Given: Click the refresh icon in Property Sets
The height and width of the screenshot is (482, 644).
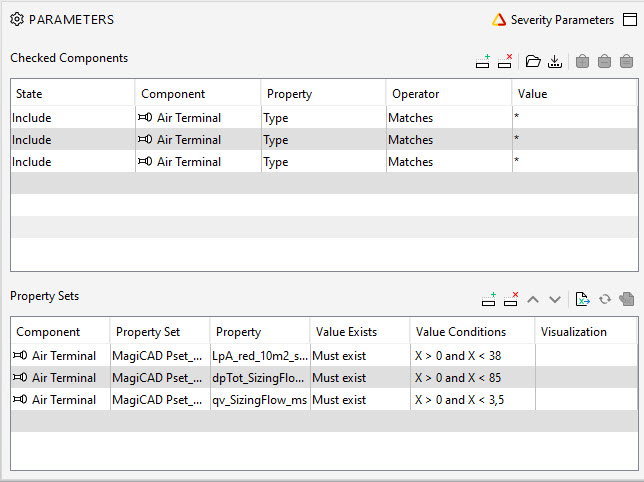Looking at the screenshot, I should click(604, 299).
